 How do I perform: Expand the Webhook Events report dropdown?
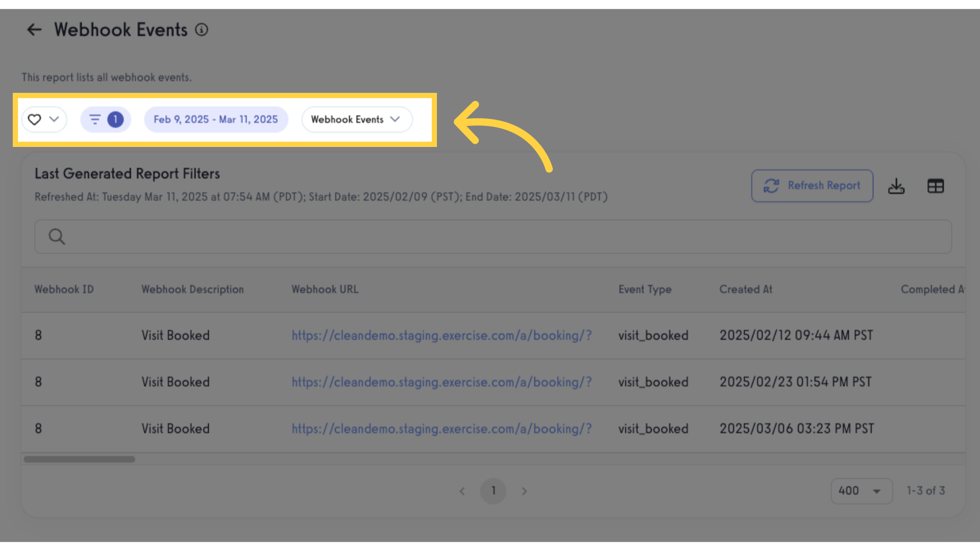point(357,119)
